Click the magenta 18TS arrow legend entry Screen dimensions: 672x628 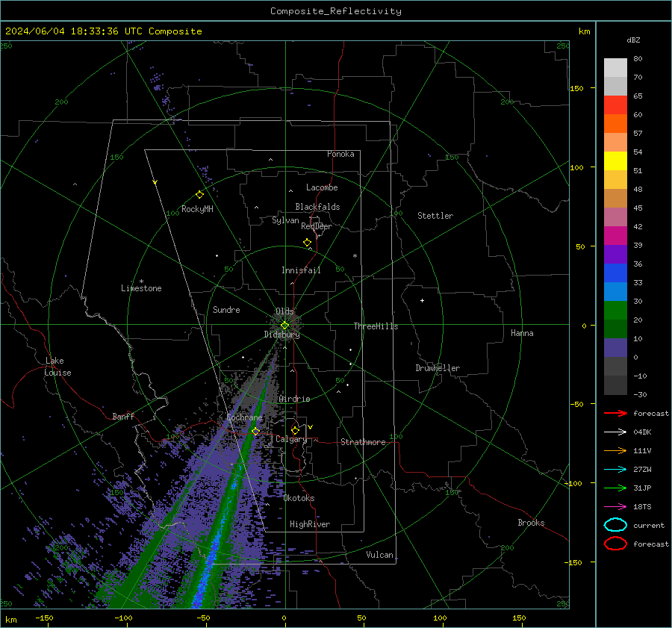click(615, 507)
